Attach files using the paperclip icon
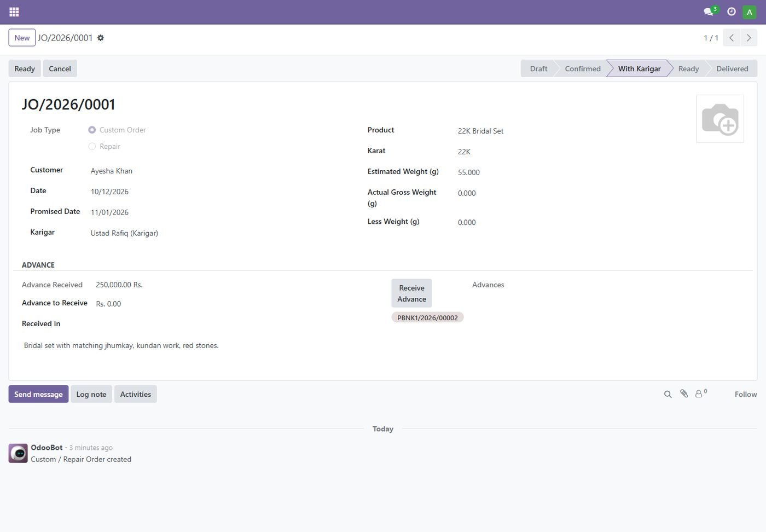The image size is (766, 532). click(684, 394)
